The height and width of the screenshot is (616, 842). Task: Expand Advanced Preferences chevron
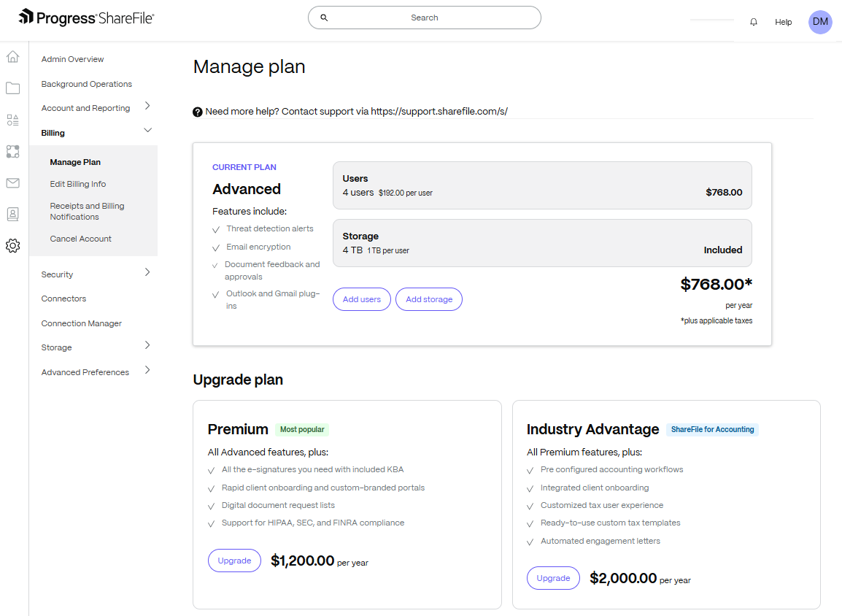tap(147, 370)
